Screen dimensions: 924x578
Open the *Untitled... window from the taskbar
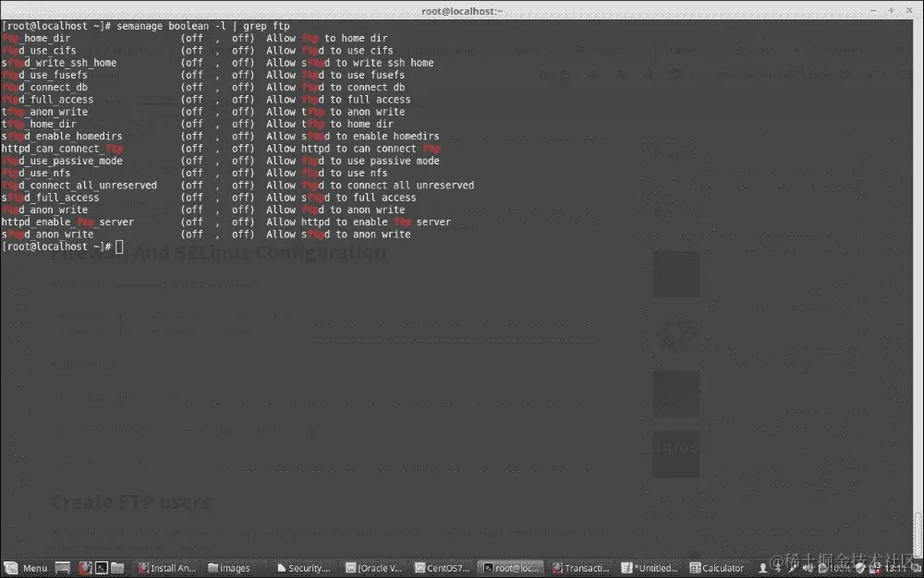649,568
